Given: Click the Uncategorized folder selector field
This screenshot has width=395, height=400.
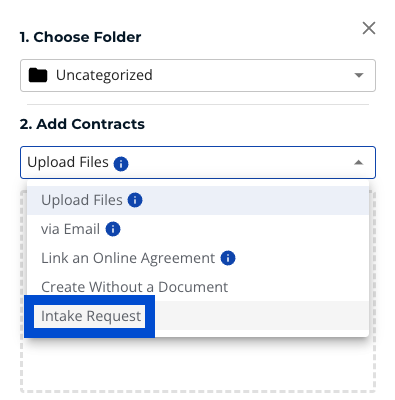Looking at the screenshot, I should [x=198, y=75].
